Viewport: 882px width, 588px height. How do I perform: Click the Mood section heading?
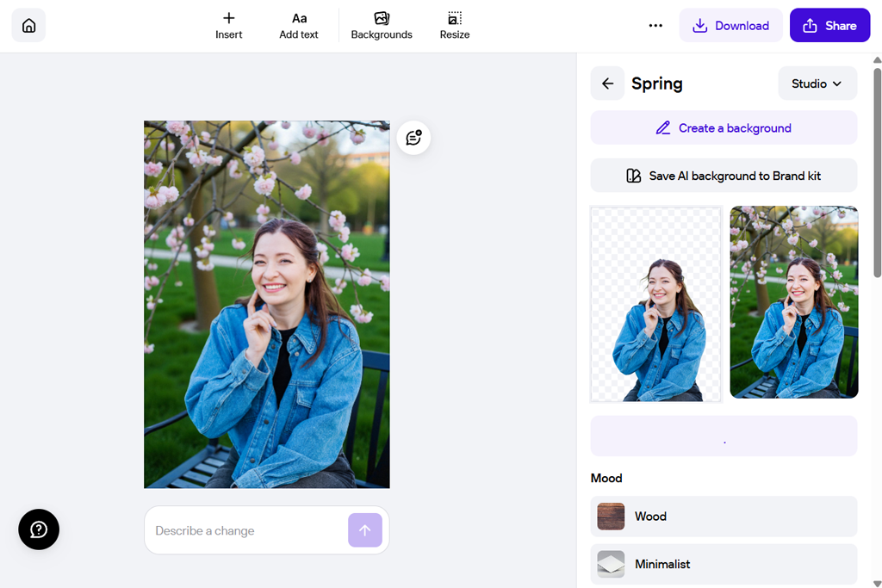[606, 479]
